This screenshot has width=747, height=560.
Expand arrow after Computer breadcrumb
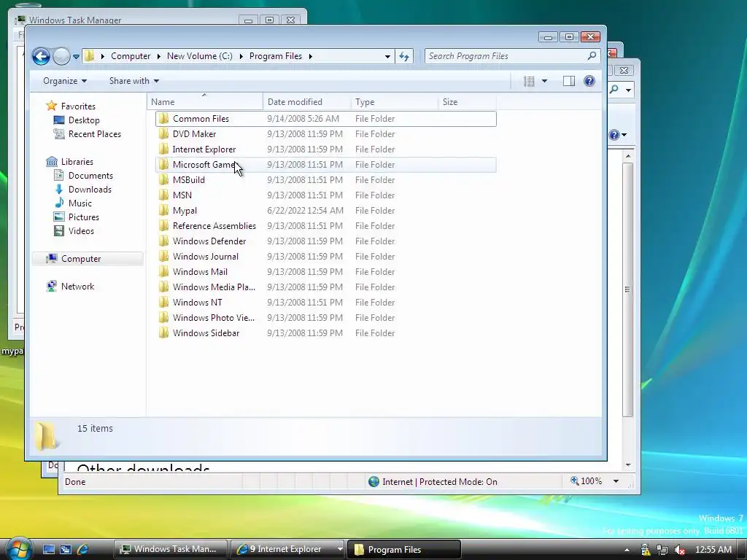click(x=159, y=56)
